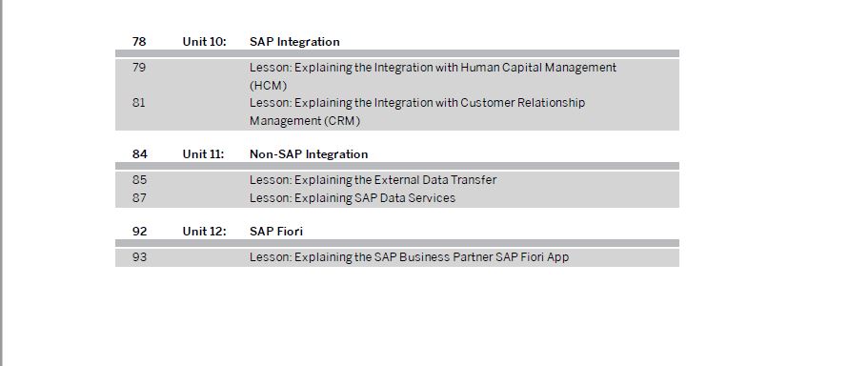Click the (HCM) text line
Screen dimensions: 868x366
point(268,85)
